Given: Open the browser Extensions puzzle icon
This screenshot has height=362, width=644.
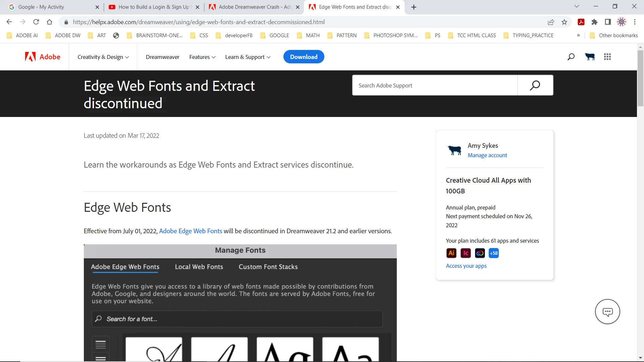Looking at the screenshot, I should click(x=594, y=22).
